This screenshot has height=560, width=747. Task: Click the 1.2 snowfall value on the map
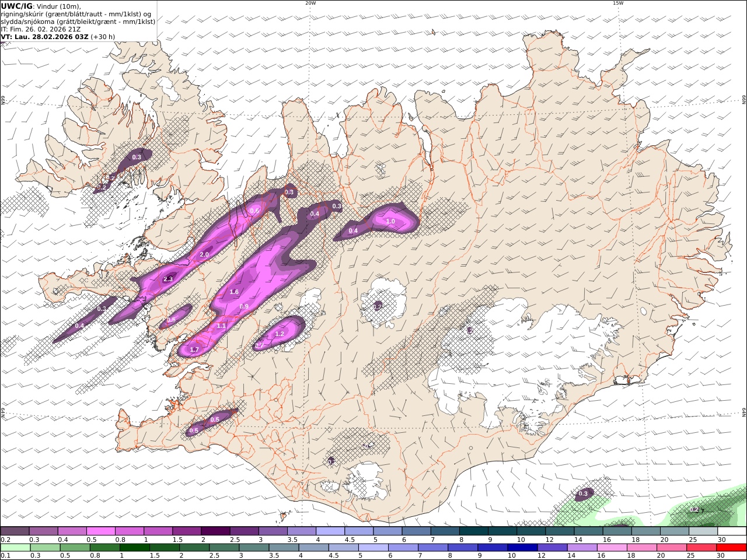(279, 334)
